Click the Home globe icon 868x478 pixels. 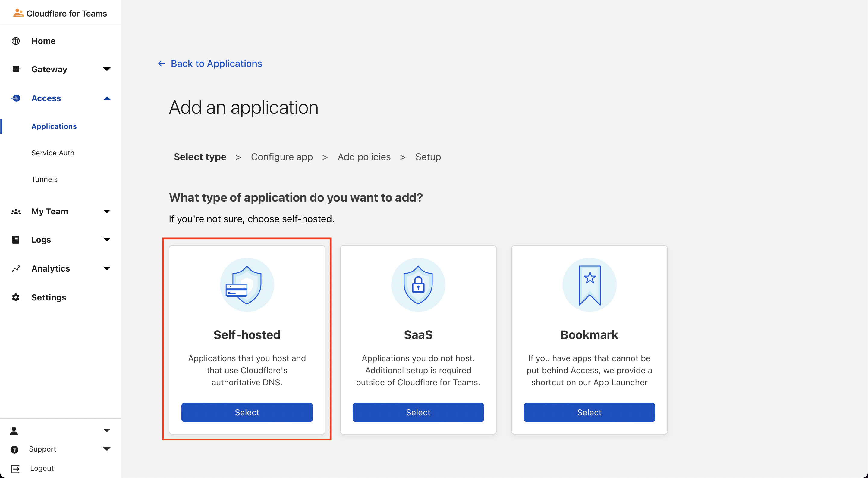[x=15, y=41]
